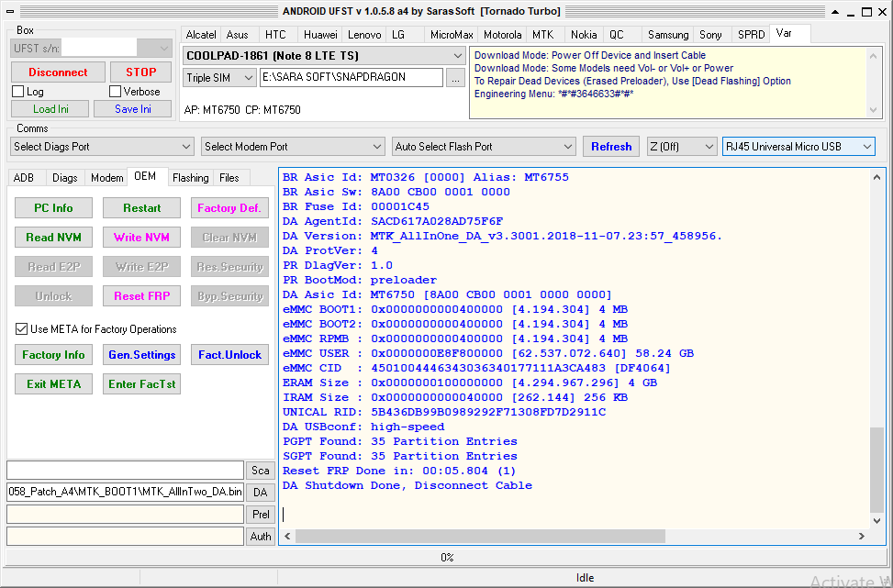The height and width of the screenshot is (588, 893).
Task: Switch to the Alcatel brand tab
Action: point(200,35)
